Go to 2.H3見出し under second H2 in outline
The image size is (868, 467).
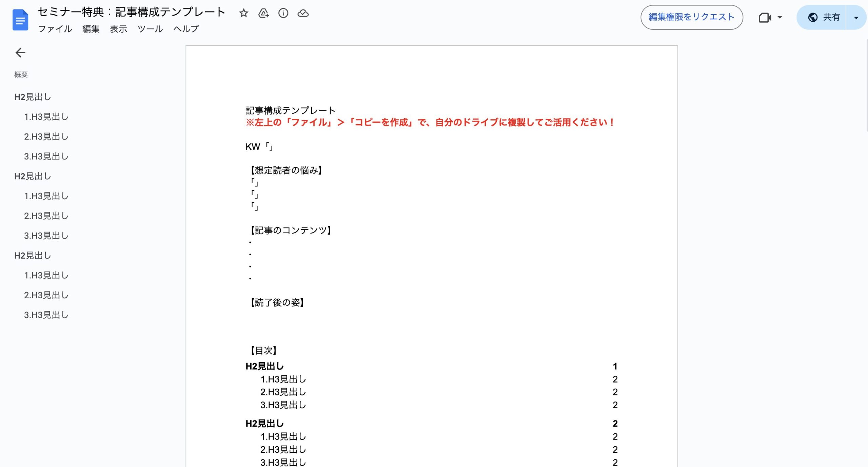click(x=46, y=216)
